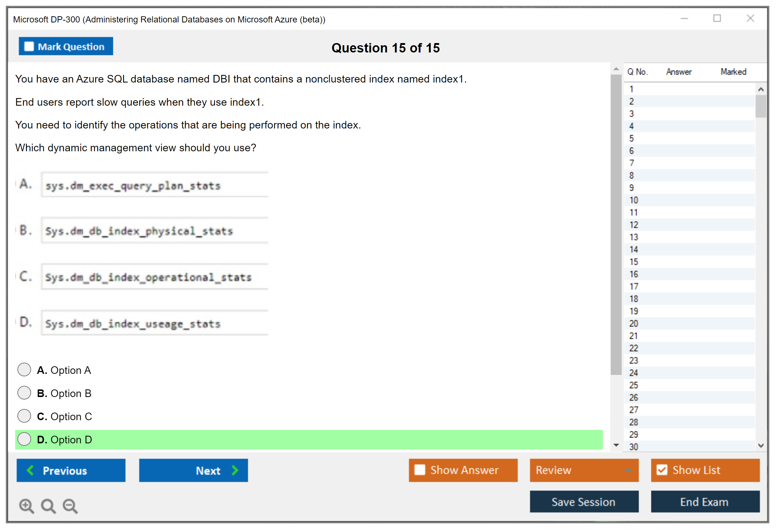Screen dimensions: 778x532
Task: Click the question list scrollbar thumb
Action: 761,106
